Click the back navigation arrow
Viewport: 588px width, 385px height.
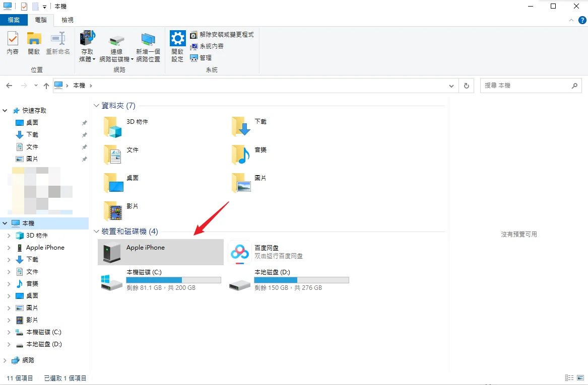(x=9, y=86)
